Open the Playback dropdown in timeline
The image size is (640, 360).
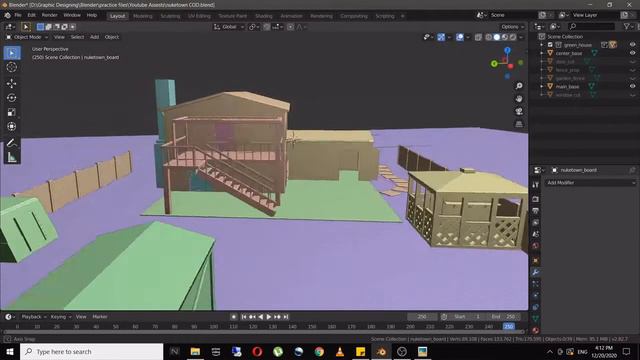pyautogui.click(x=33, y=317)
